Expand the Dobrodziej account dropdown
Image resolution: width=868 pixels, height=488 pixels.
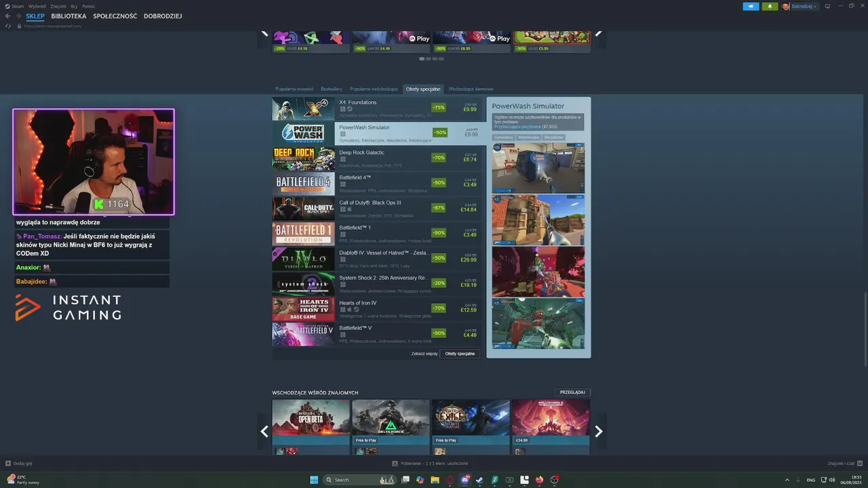[800, 6]
